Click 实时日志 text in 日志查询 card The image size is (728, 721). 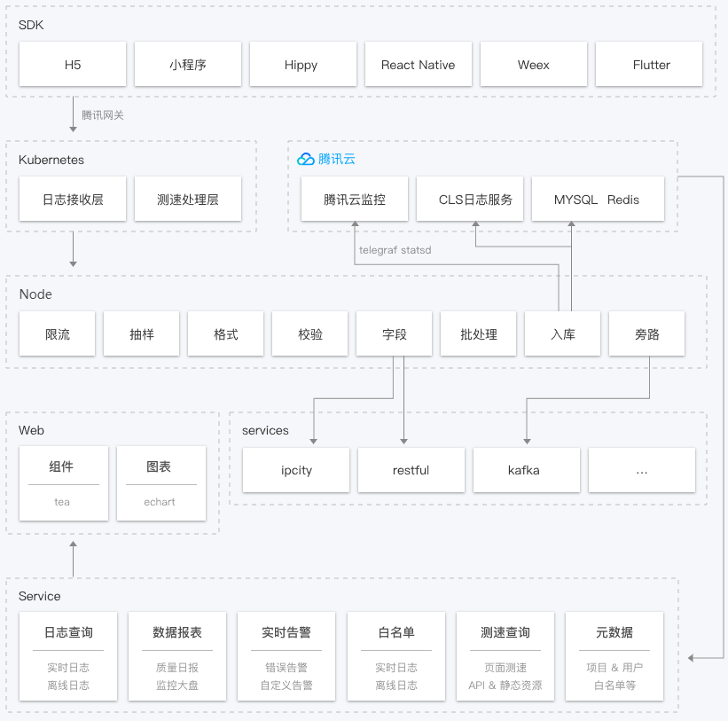click(x=68, y=668)
